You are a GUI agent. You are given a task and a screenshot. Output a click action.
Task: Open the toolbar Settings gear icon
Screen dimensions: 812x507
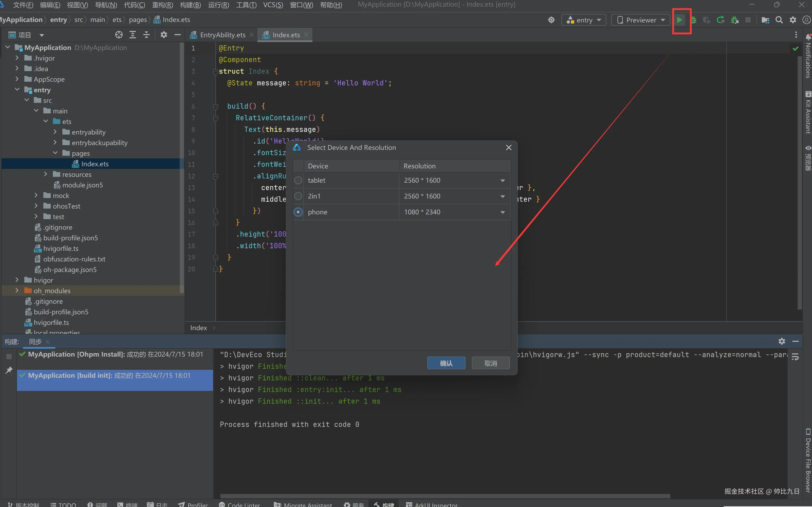[792, 20]
